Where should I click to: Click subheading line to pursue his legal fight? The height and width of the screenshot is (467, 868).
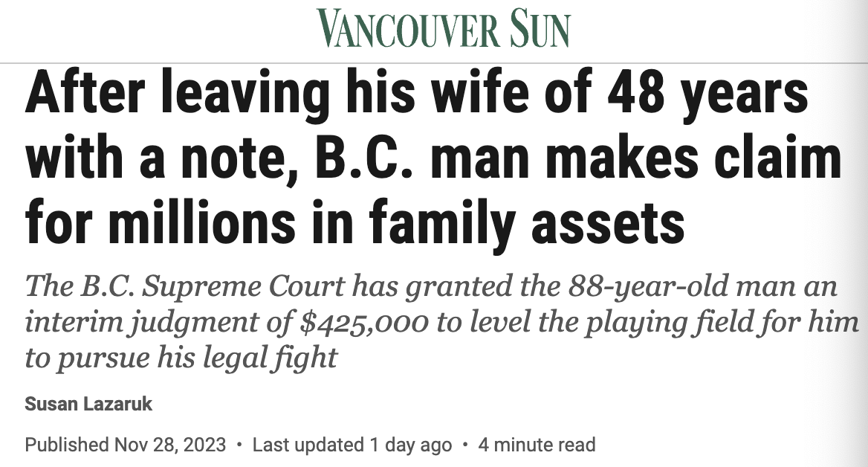click(181, 358)
